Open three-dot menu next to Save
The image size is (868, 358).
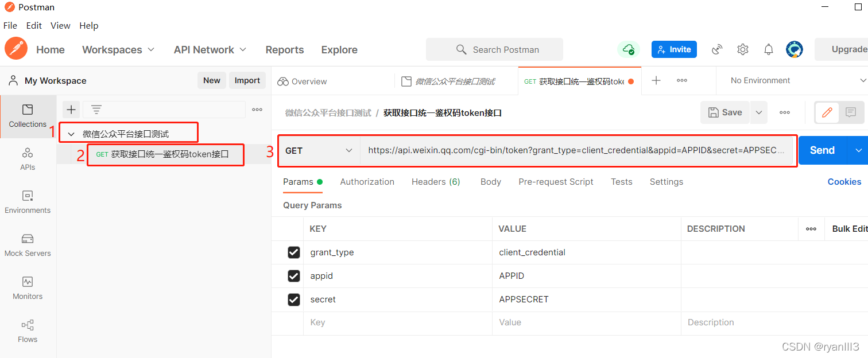pos(785,112)
